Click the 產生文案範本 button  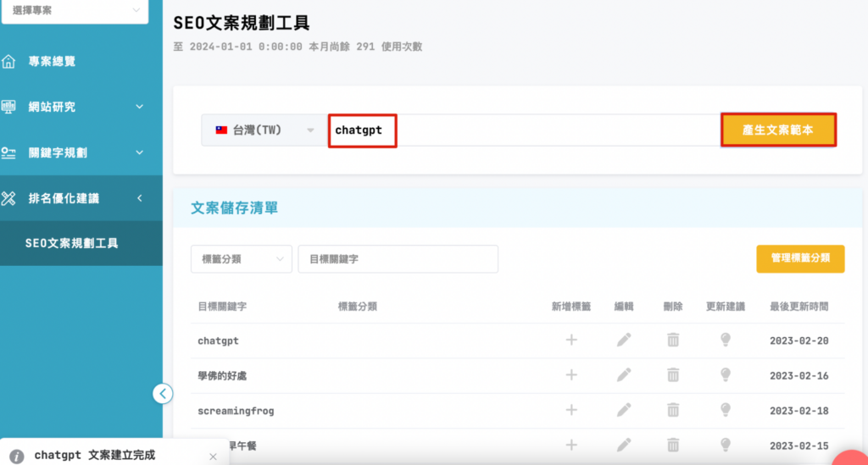[x=778, y=130]
